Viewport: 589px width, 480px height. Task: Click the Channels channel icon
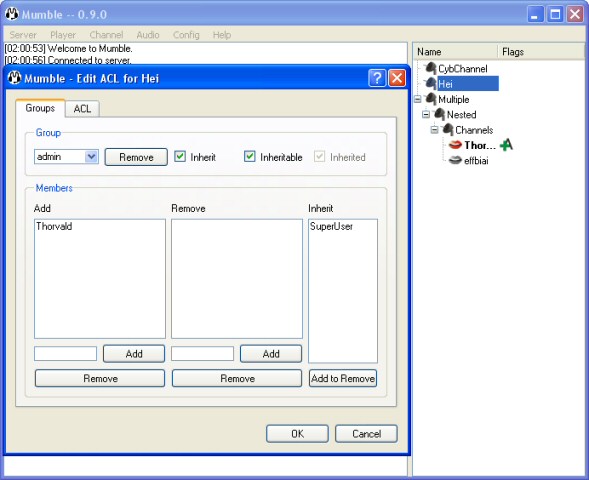click(x=448, y=130)
